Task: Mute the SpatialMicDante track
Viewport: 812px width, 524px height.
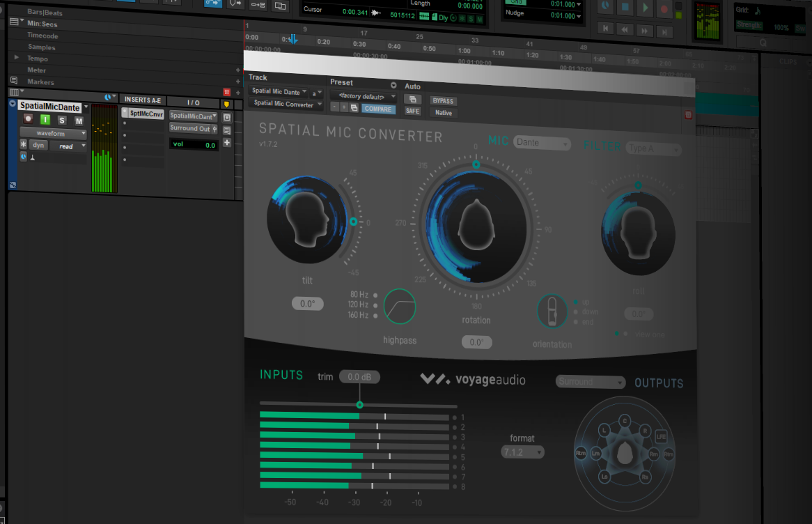Action: pyautogui.click(x=79, y=121)
